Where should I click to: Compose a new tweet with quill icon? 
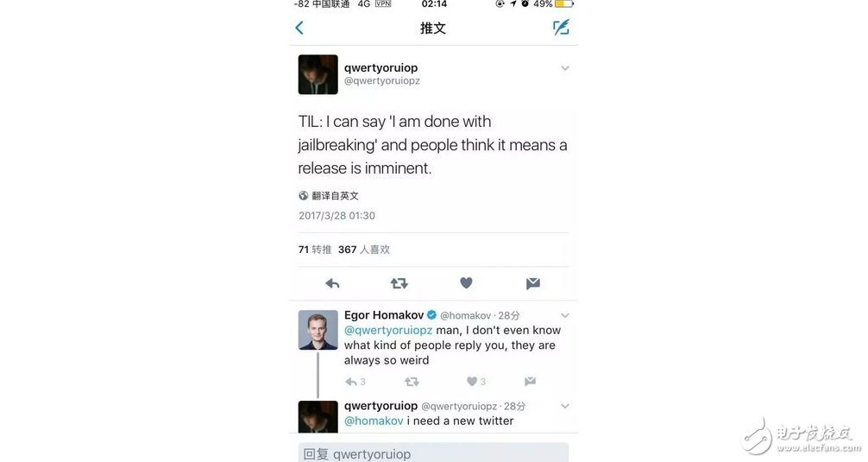click(561, 28)
